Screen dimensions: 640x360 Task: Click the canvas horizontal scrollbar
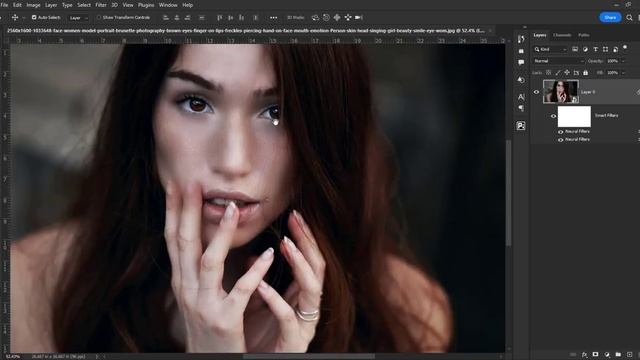(x=309, y=356)
